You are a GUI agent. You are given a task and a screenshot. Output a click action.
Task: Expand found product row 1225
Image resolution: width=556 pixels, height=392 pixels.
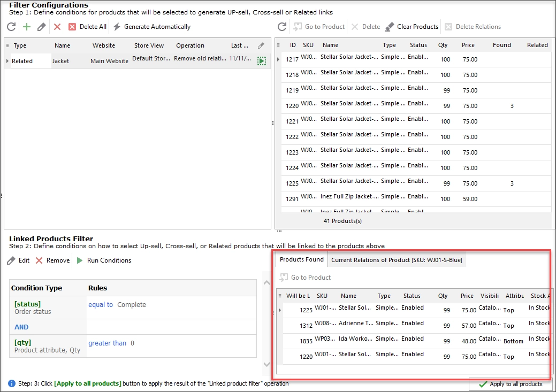[x=280, y=310]
